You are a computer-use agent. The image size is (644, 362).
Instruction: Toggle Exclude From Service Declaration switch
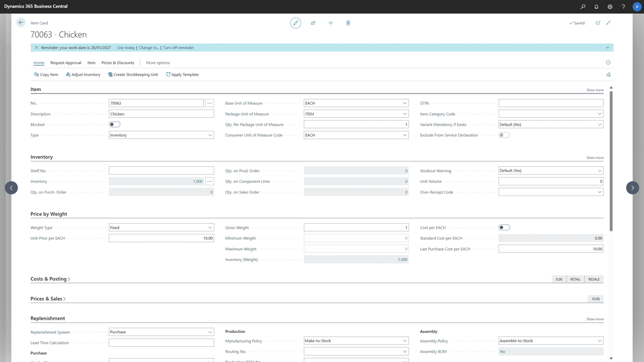[504, 135]
